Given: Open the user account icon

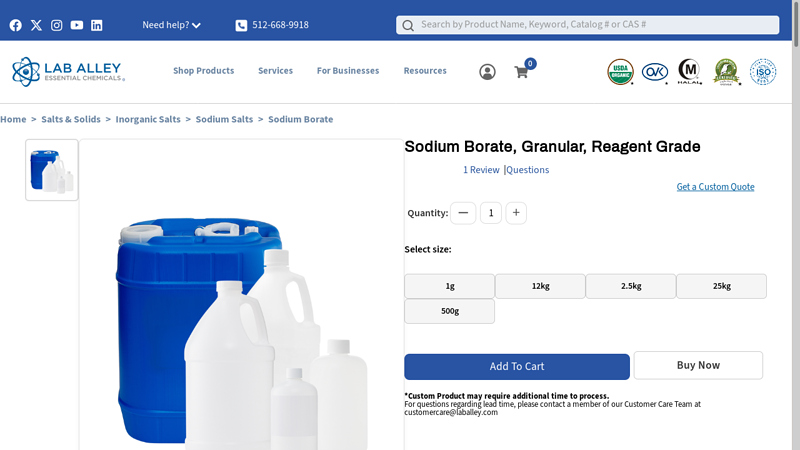Looking at the screenshot, I should [487, 72].
